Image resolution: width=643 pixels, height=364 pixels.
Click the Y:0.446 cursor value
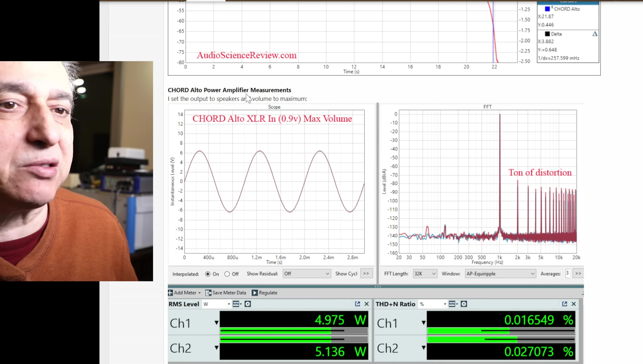(x=546, y=25)
